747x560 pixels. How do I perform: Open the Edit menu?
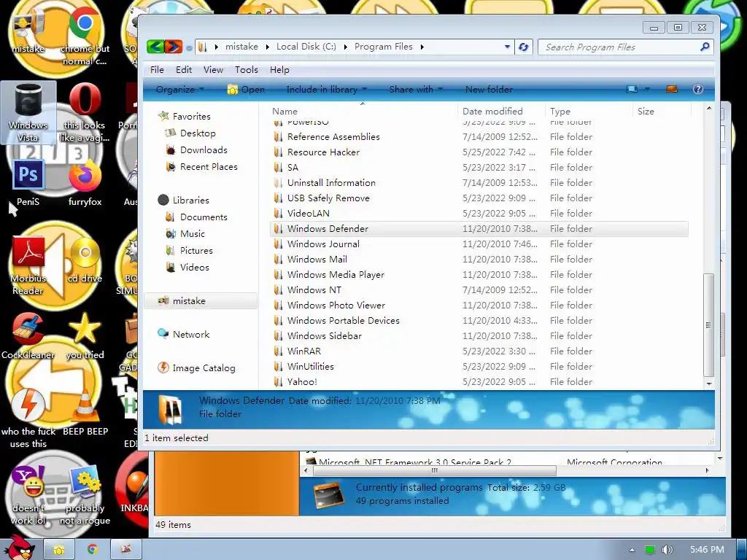183,69
